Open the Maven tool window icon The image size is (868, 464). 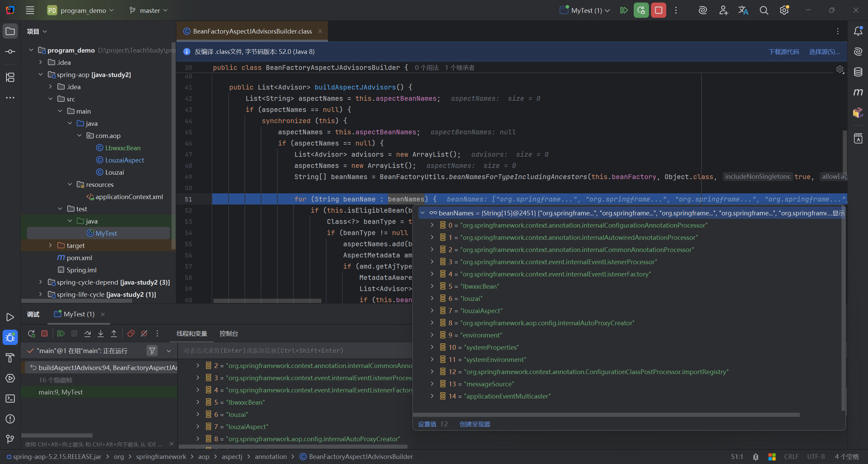coord(858,92)
